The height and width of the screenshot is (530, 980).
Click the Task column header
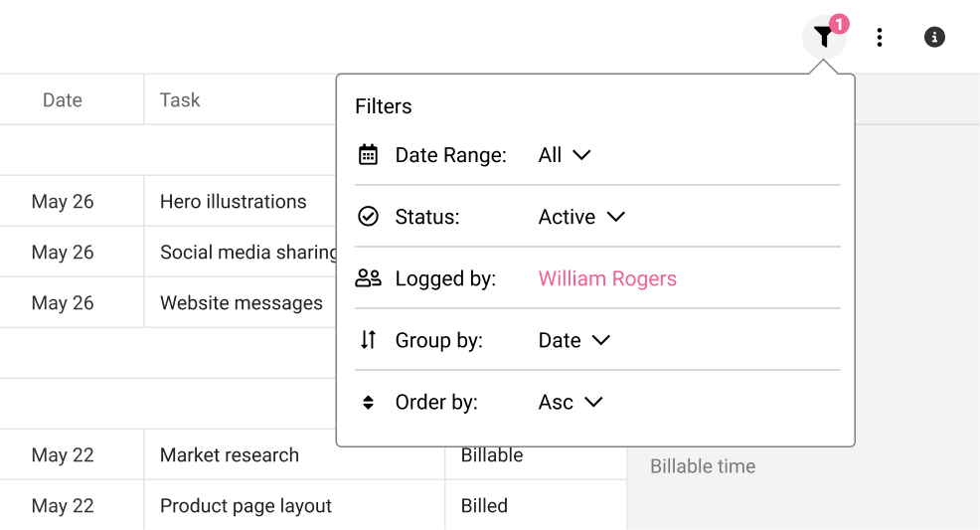click(180, 100)
